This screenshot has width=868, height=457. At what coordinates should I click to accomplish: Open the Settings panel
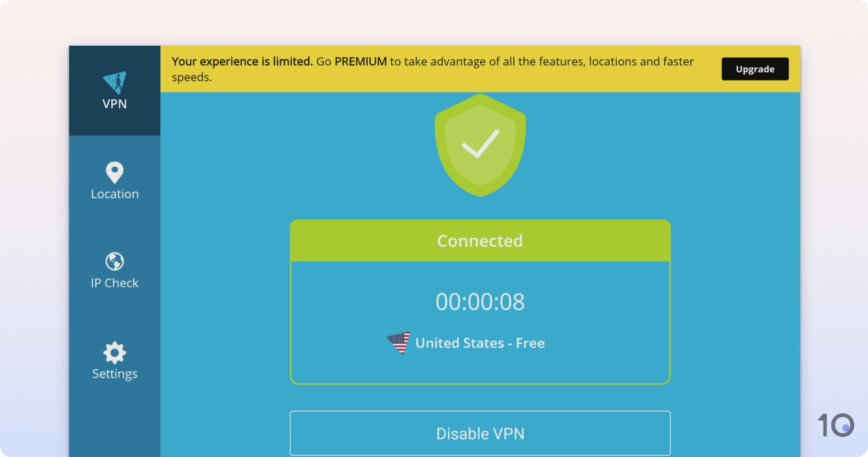pyautogui.click(x=115, y=362)
